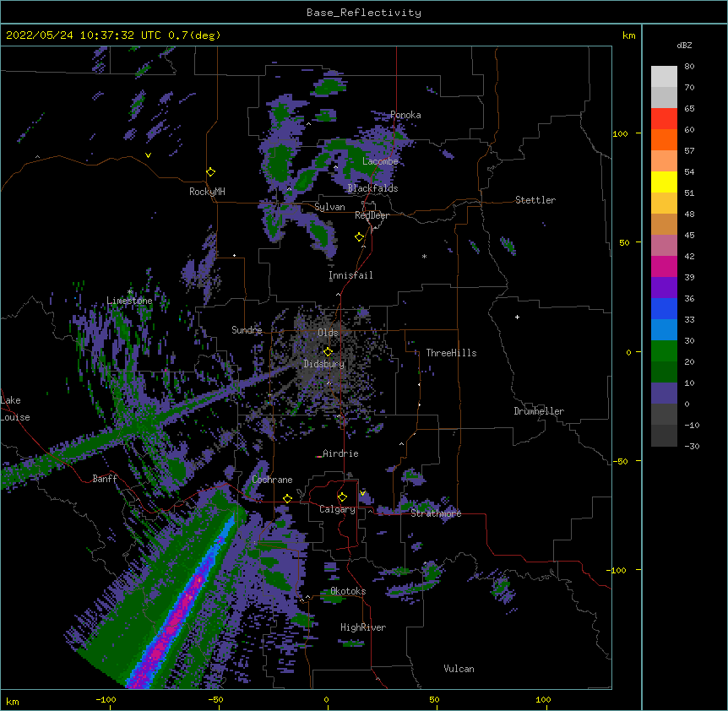Click the white 80 dBZ legend swatch
Image resolution: width=728 pixels, height=711 pixels.
(x=664, y=77)
